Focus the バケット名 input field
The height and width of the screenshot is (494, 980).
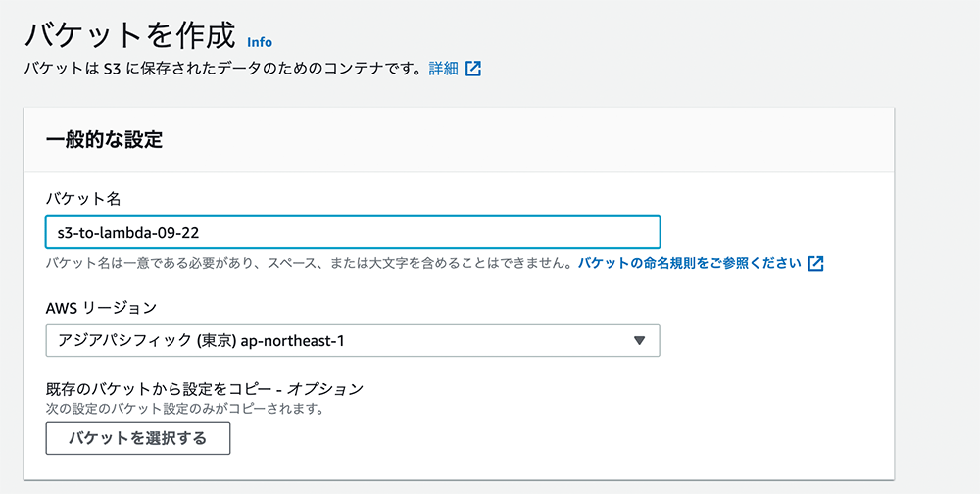click(x=353, y=232)
